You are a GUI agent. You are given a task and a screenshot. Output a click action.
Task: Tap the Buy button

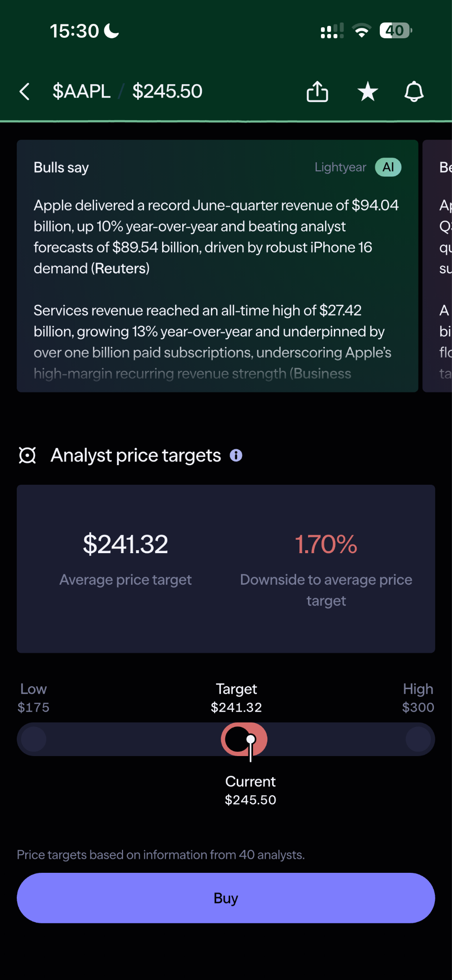pos(226,898)
